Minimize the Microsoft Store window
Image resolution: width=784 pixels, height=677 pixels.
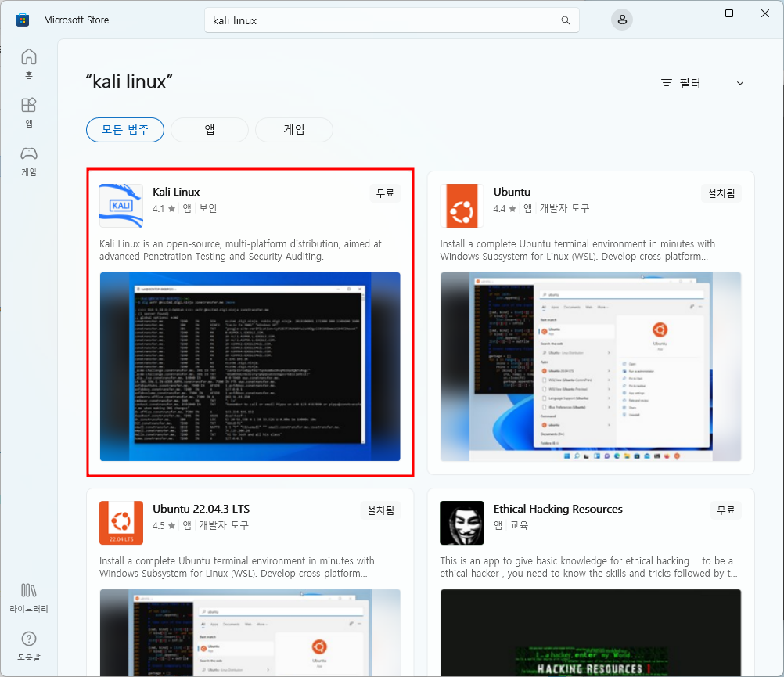693,13
